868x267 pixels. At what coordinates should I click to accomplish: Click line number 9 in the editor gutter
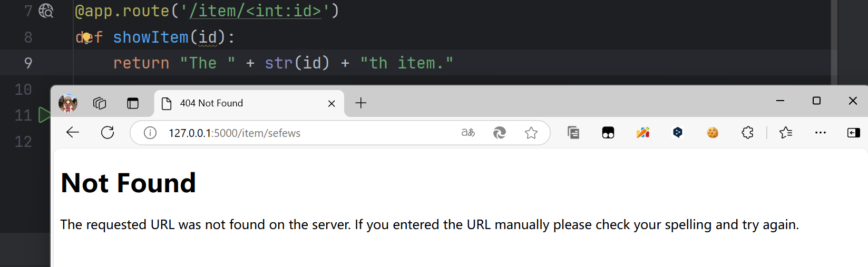[28, 63]
